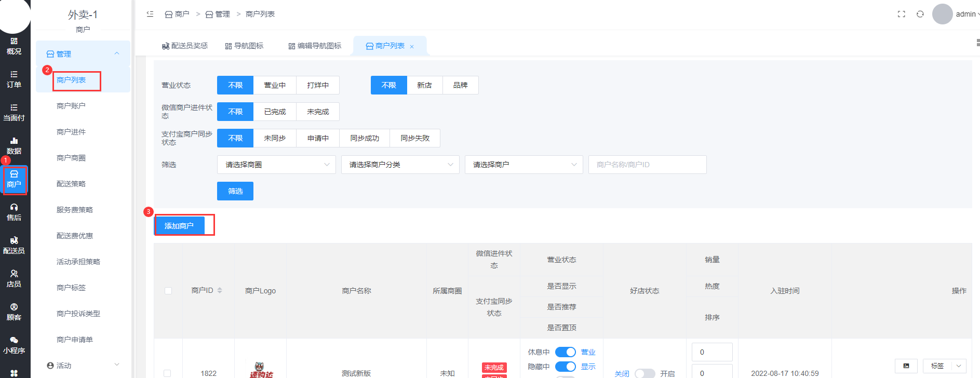Open the 订单 orders sidebar icon
980x378 pixels.
(14, 79)
